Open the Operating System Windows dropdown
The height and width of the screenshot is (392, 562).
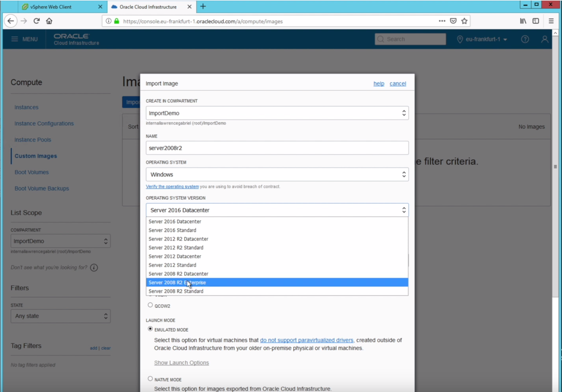tap(277, 174)
